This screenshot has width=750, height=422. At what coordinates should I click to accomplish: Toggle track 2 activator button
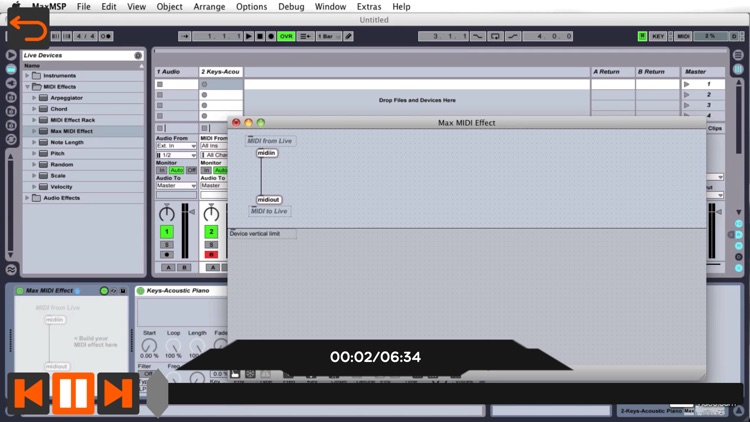tap(211, 232)
